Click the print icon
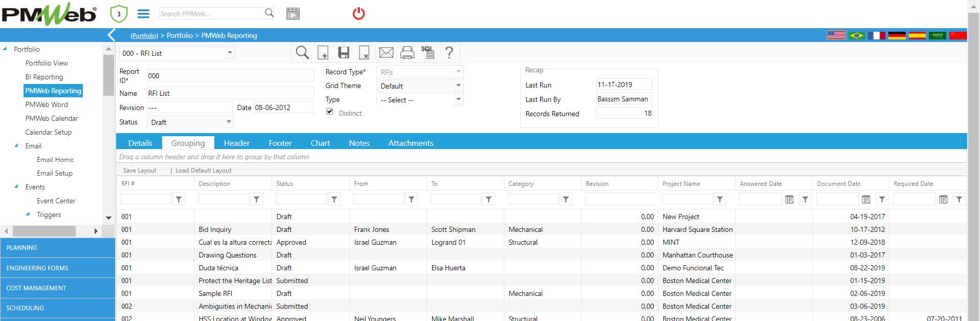 tap(407, 52)
